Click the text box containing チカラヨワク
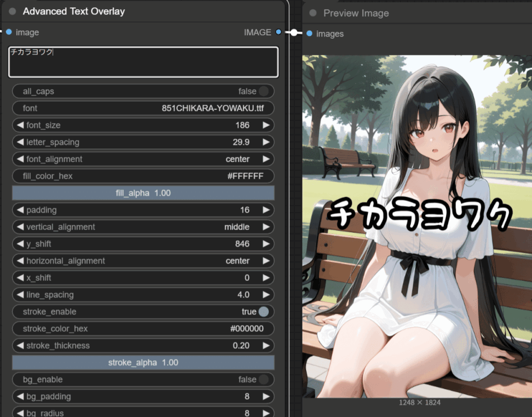Screen dimensions: 532x417 [x=143, y=62]
